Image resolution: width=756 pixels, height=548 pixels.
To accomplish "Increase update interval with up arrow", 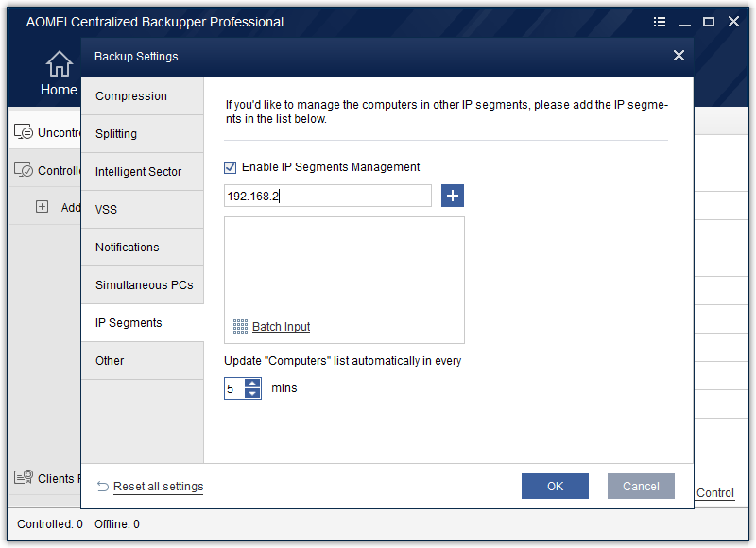I will point(252,383).
